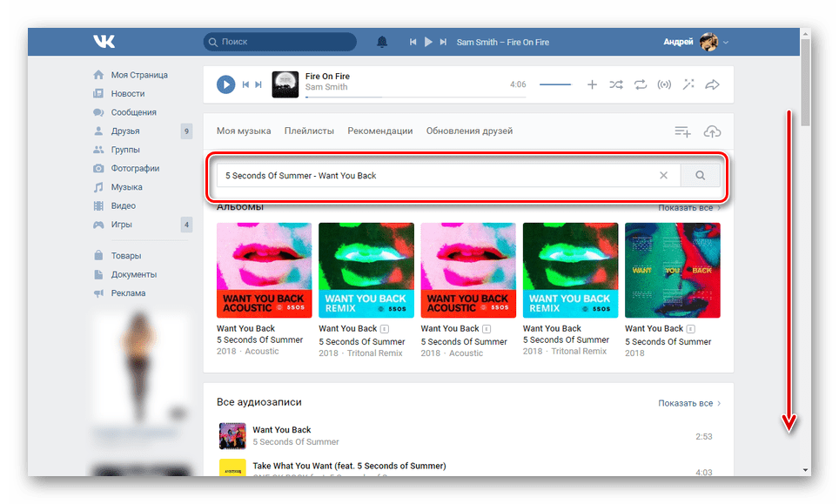Open Товары in sidebar
The image size is (839, 504).
pyautogui.click(x=125, y=256)
